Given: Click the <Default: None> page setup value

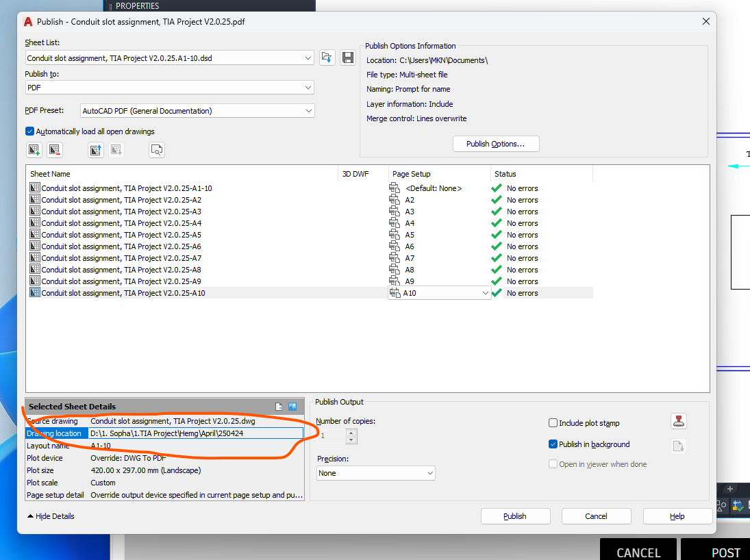Looking at the screenshot, I should click(434, 188).
